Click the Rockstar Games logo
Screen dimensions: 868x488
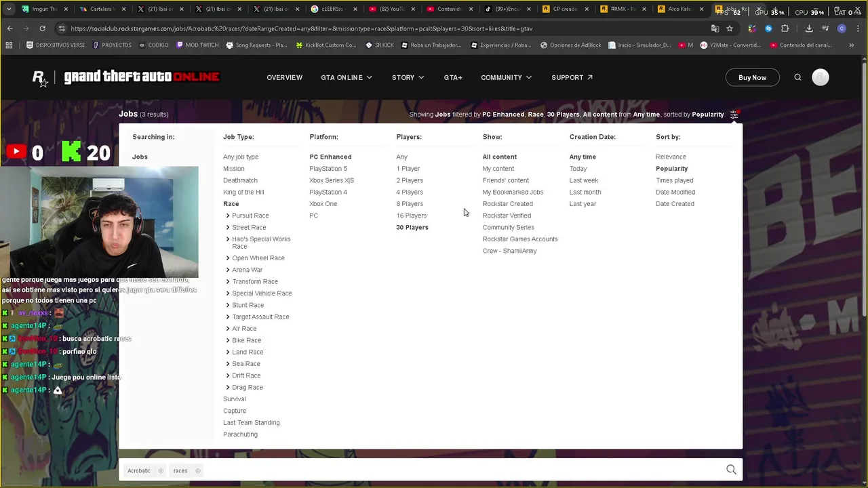pos(41,78)
